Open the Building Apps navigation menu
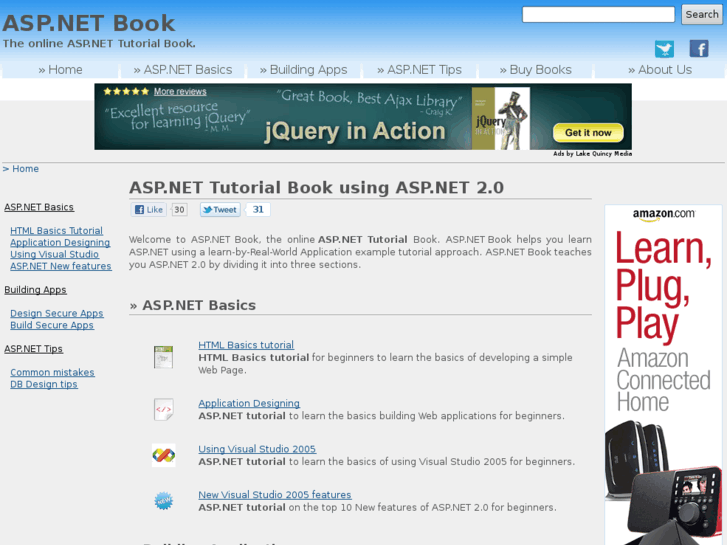The height and width of the screenshot is (545, 727). click(x=303, y=70)
